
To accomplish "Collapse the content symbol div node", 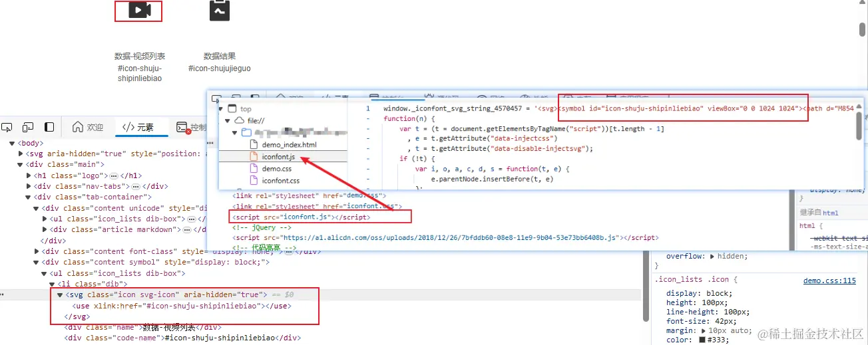I will (37, 262).
